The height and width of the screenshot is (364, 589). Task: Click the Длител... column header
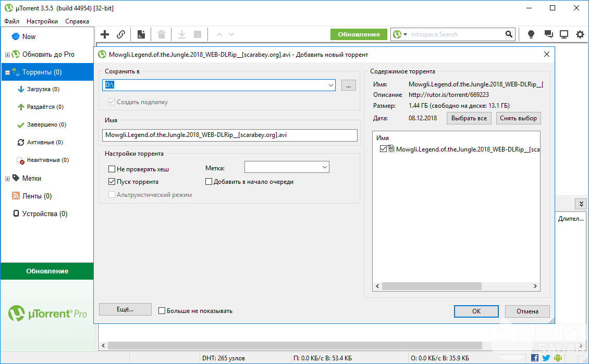(571, 218)
